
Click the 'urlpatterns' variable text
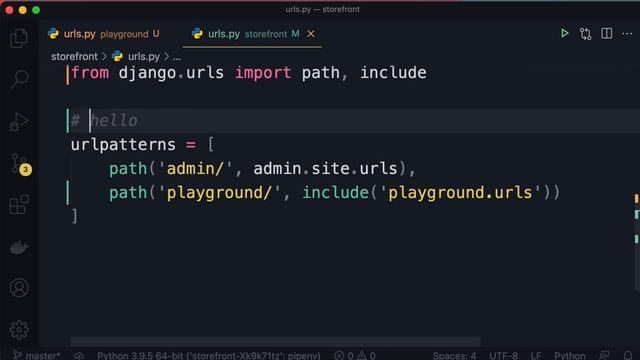click(x=123, y=144)
